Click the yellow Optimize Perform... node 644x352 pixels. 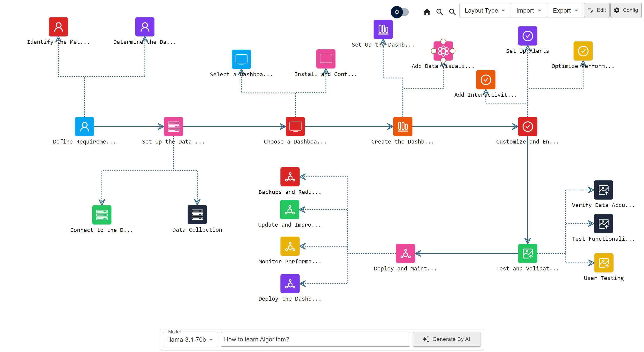point(583,51)
